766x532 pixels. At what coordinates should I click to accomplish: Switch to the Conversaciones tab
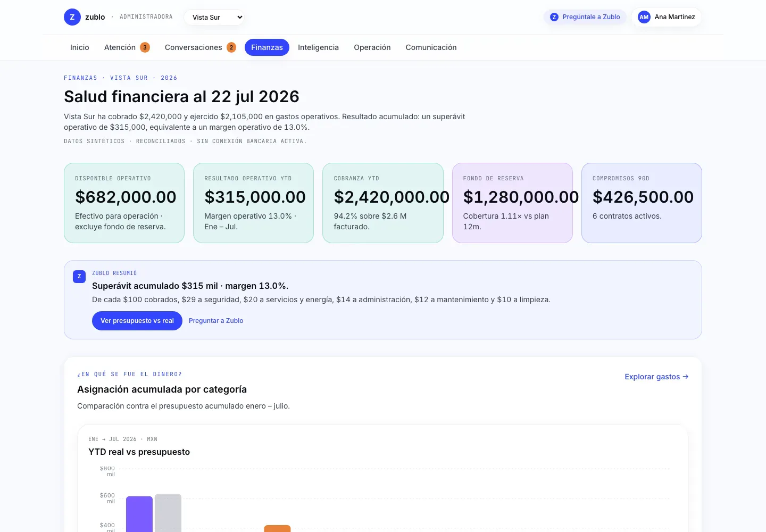point(201,47)
